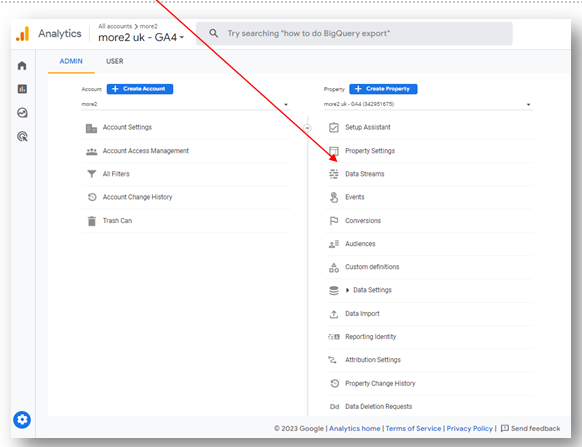Screen dimensions: 582x447
Task: Click the Data Streams icon
Action: 334,174
